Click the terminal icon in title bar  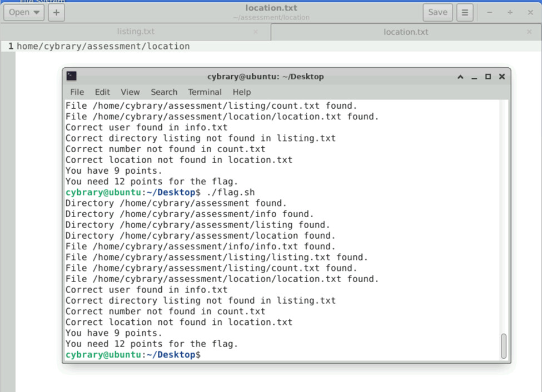coord(71,77)
